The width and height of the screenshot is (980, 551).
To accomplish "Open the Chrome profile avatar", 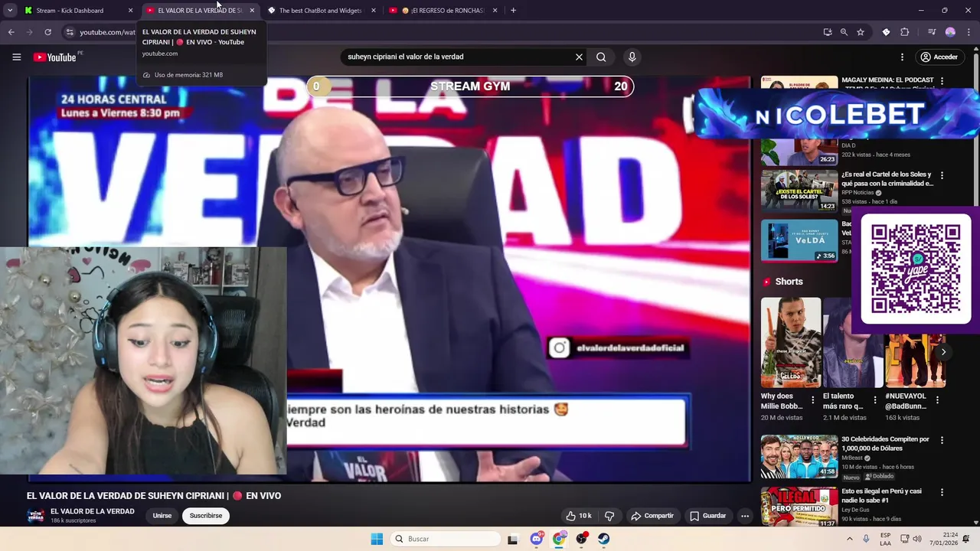I will 950,32.
